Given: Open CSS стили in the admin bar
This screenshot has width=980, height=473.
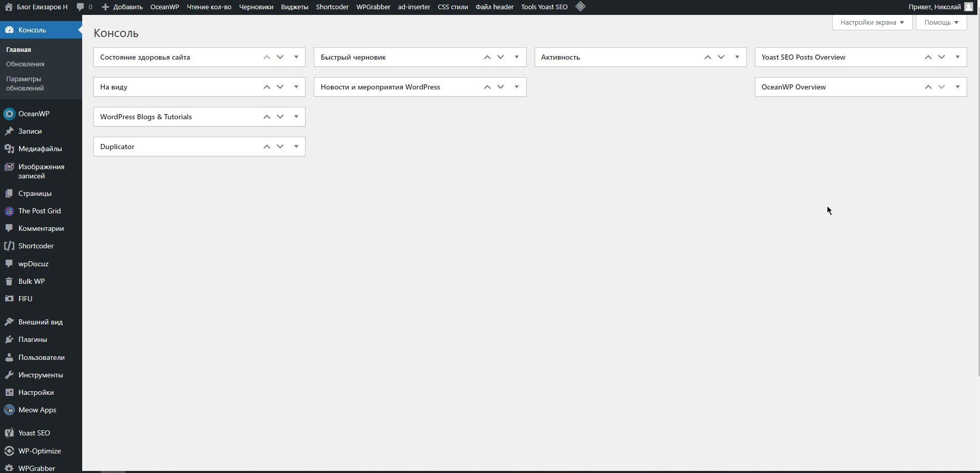Looking at the screenshot, I should click(453, 7).
